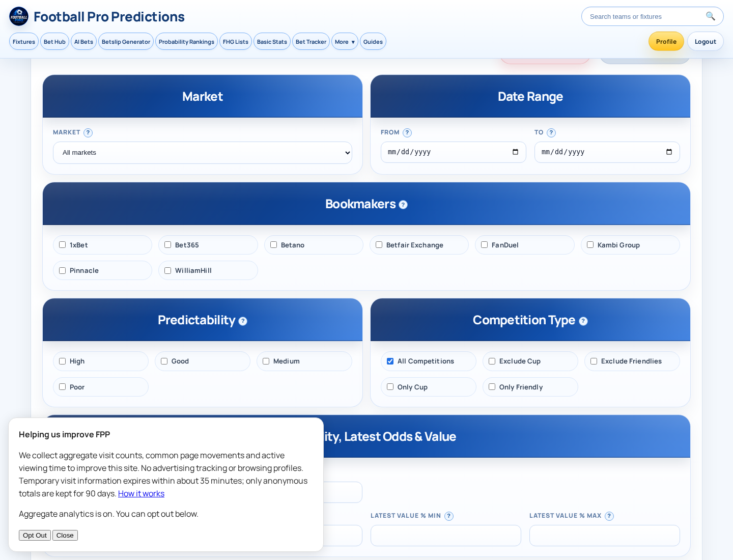
Task: Show the Competition Type help icon
Action: point(583,321)
